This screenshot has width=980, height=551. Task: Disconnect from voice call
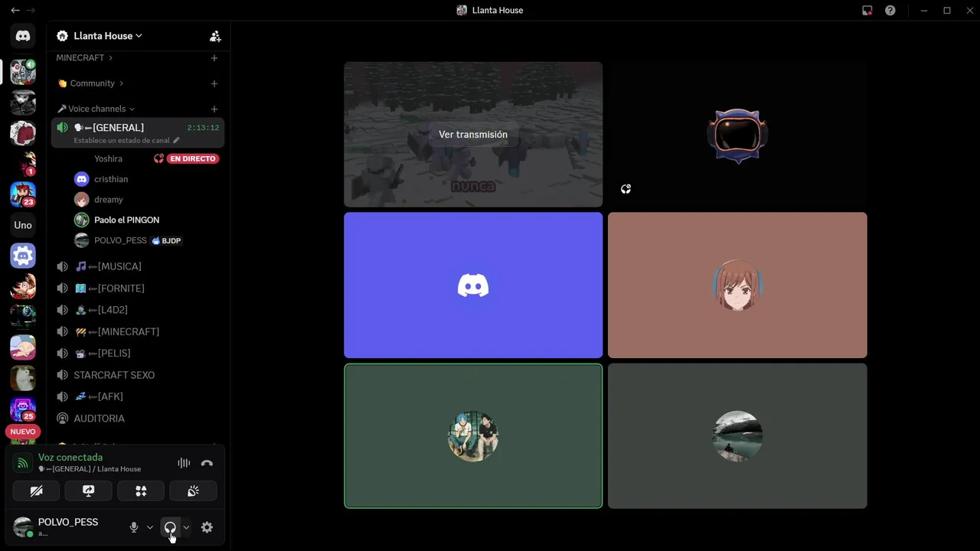(207, 463)
